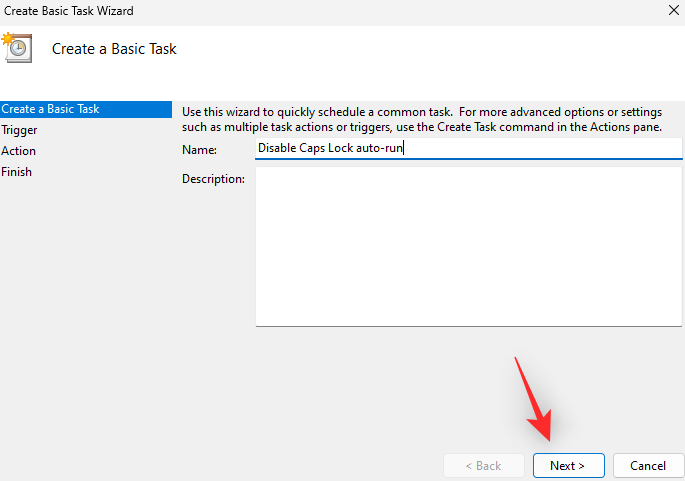Jump to the Finish step in sidebar
The height and width of the screenshot is (481, 685).
(17, 172)
